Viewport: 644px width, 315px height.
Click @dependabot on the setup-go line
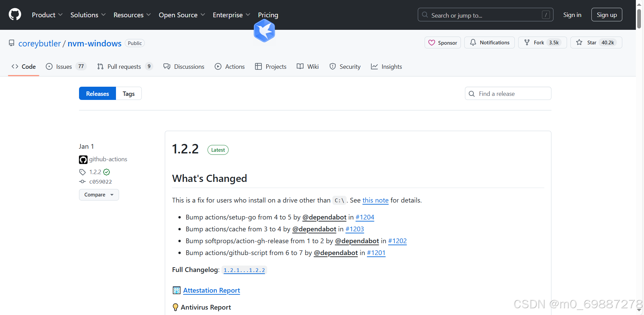point(325,217)
